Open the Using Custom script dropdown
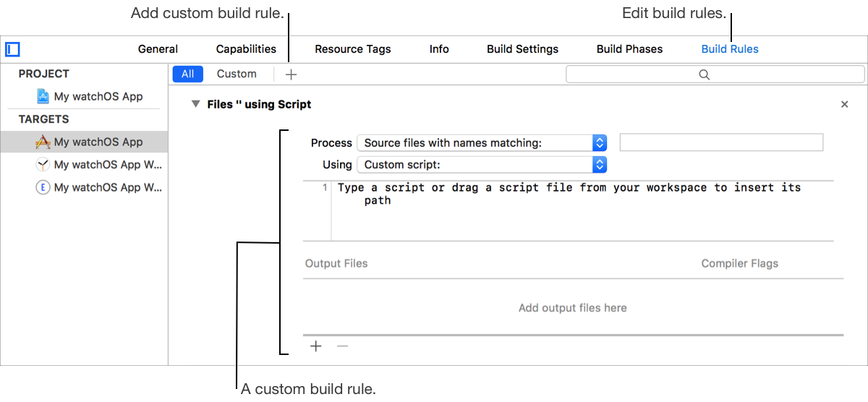 click(x=482, y=165)
